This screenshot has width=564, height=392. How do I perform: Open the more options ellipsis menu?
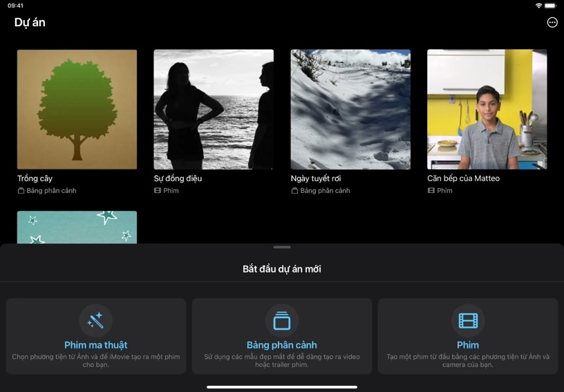[x=552, y=22]
